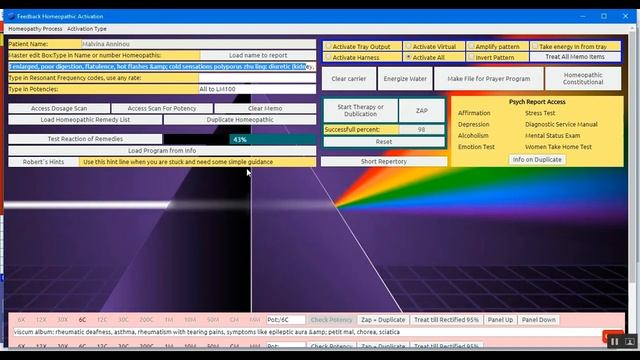Select 6X potency in the Pot:/6C row
This screenshot has width=640, height=360.
click(x=21, y=320)
